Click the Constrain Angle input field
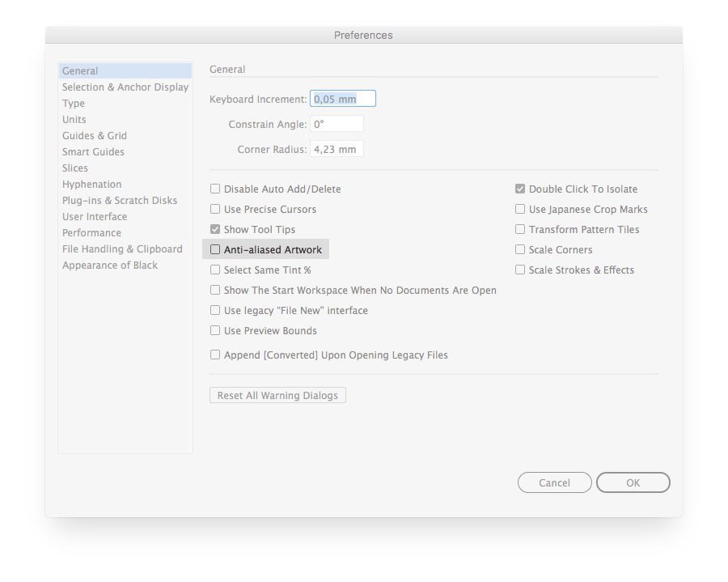This screenshot has width=728, height=582. (x=336, y=124)
